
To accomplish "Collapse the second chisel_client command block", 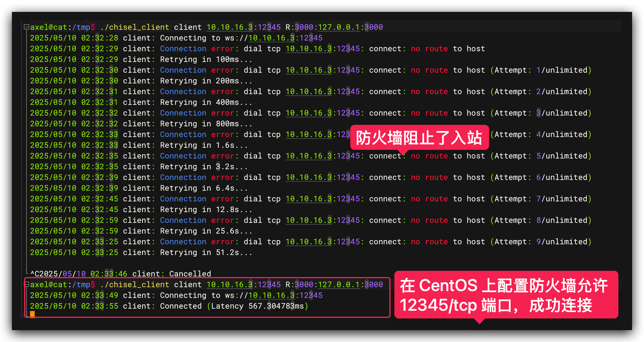I will pos(26,285).
